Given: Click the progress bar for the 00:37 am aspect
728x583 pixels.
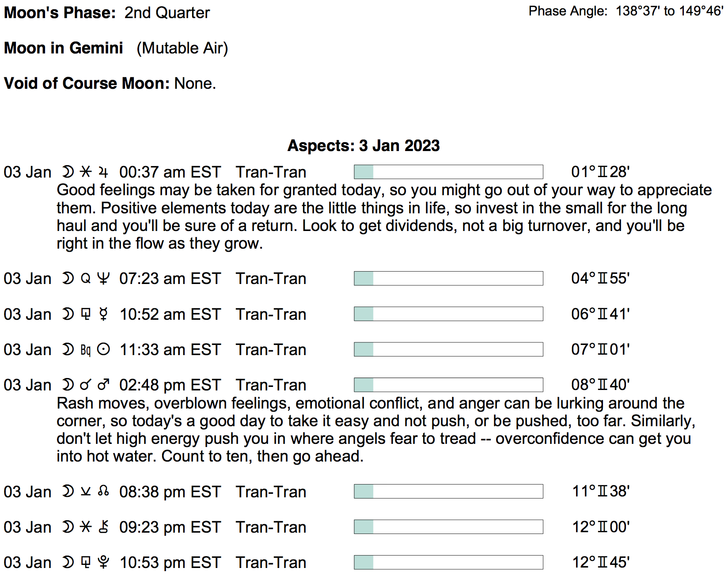Looking at the screenshot, I should click(448, 172).
